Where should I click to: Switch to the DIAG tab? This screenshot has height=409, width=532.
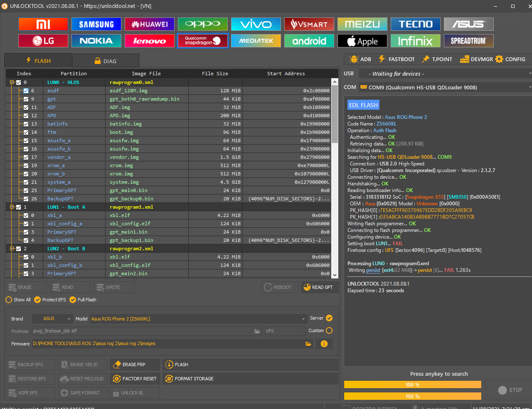(x=106, y=61)
